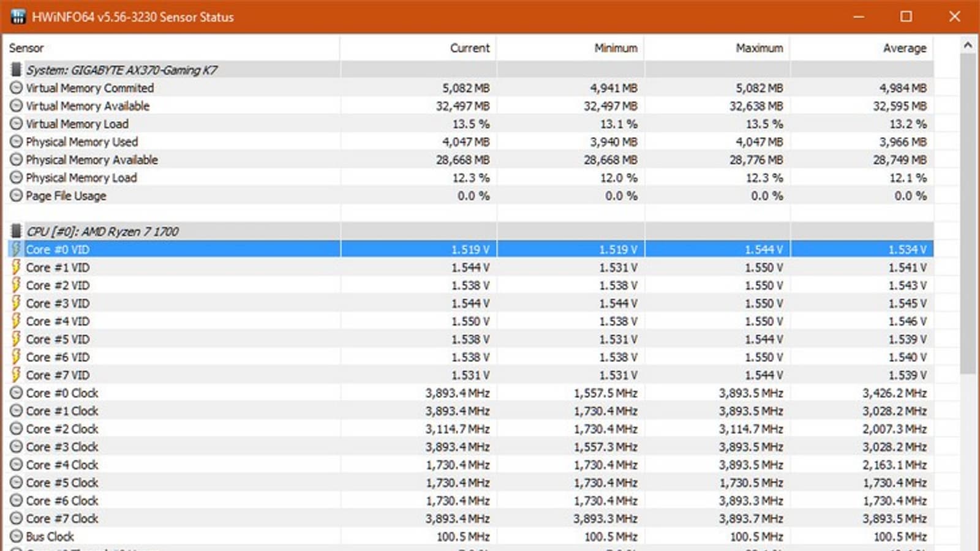Click the Minimum column header

(x=616, y=48)
